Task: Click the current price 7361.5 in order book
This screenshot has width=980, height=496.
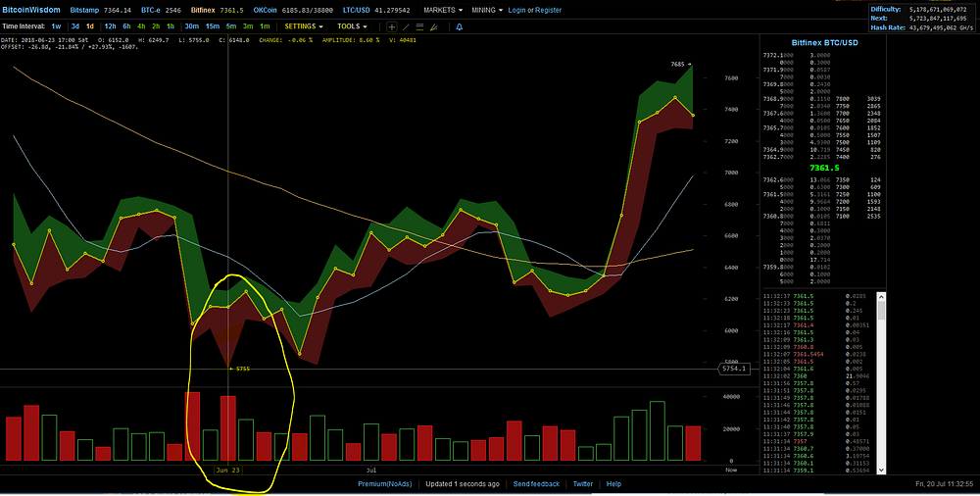Action: [824, 169]
